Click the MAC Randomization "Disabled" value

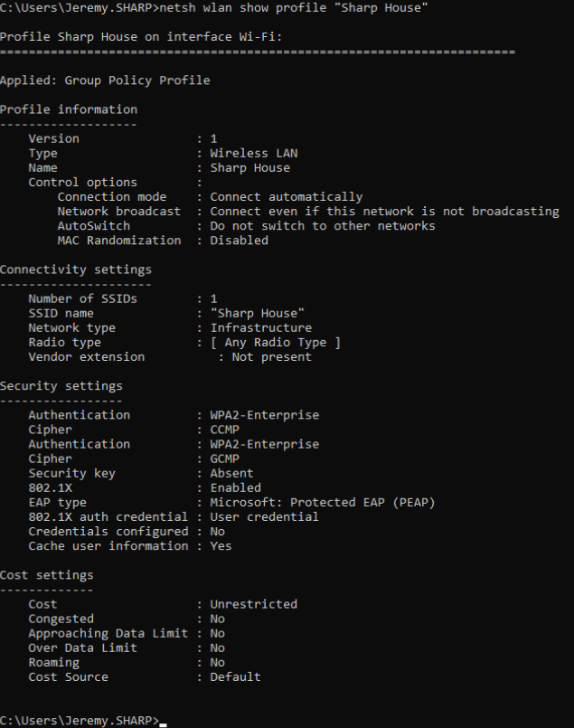(240, 240)
